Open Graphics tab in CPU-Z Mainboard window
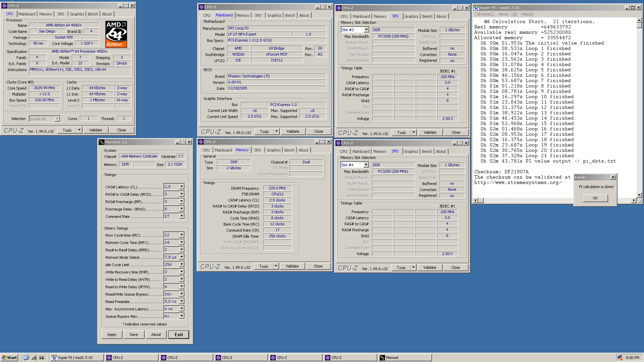 (x=274, y=15)
